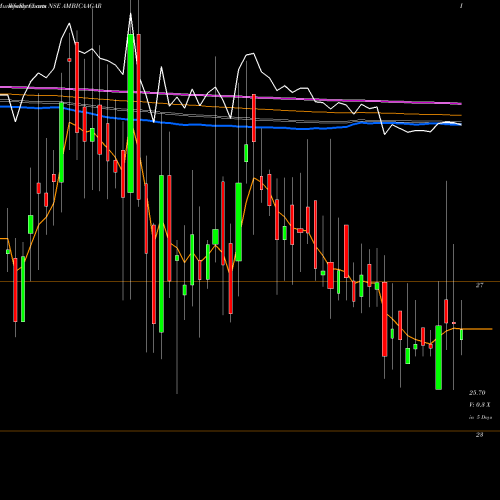
Task: Click the 25.70 price value
Action: coord(477,393)
